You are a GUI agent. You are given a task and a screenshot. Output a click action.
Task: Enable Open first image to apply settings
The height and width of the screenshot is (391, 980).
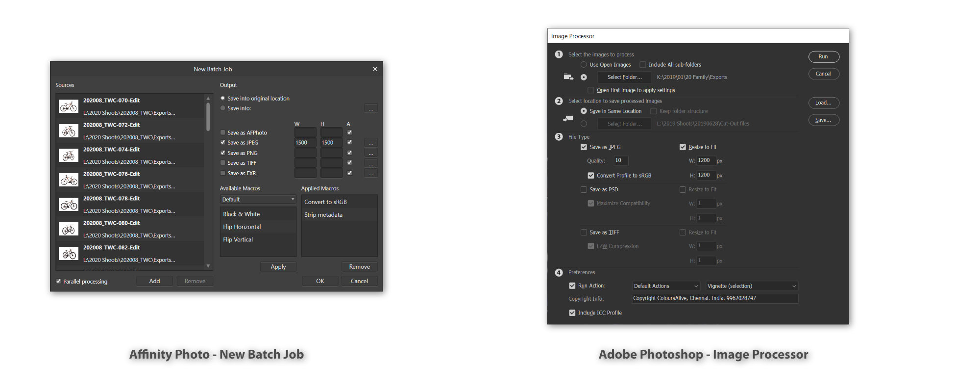pos(591,90)
